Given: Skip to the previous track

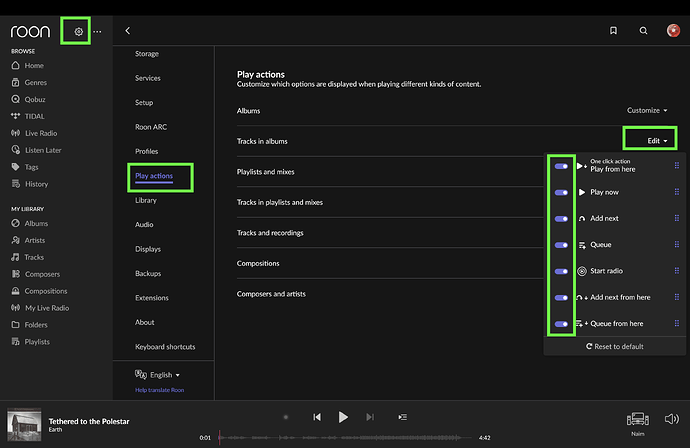Looking at the screenshot, I should [x=317, y=417].
